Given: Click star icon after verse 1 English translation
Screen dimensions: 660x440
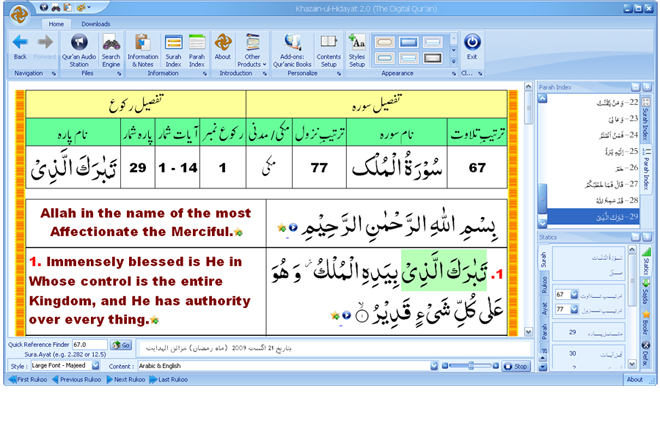Looking at the screenshot, I should coord(154,320).
